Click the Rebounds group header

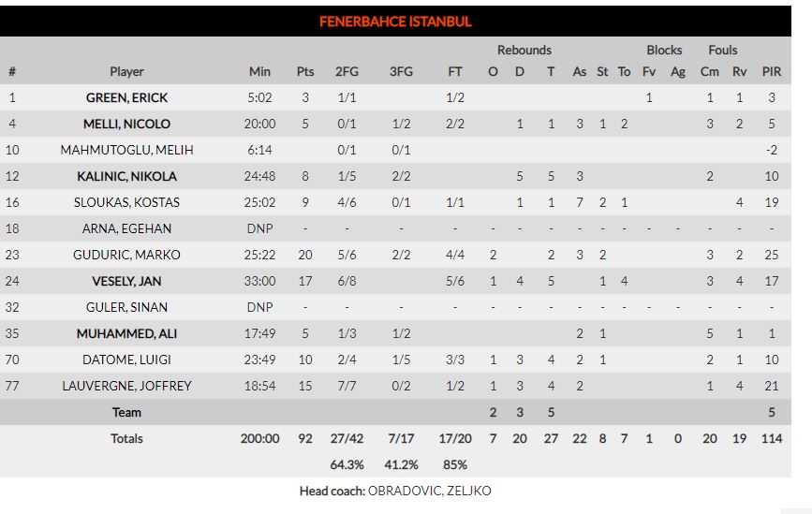pos(524,51)
